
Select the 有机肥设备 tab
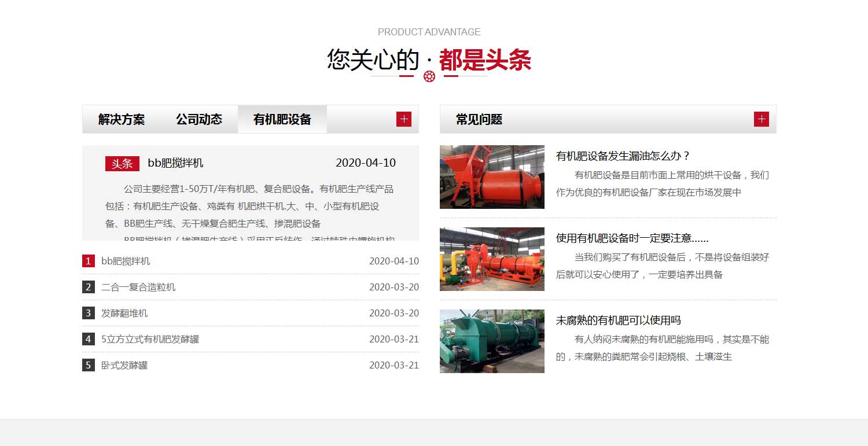click(x=282, y=119)
